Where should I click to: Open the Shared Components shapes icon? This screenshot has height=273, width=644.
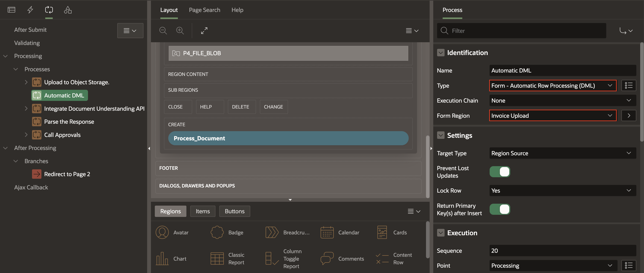[68, 10]
